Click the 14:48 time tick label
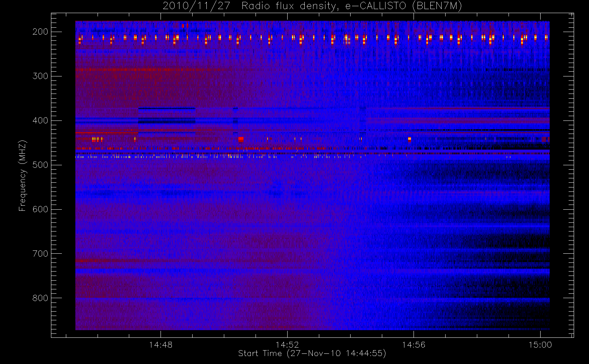This screenshot has height=364, width=589. (x=161, y=345)
